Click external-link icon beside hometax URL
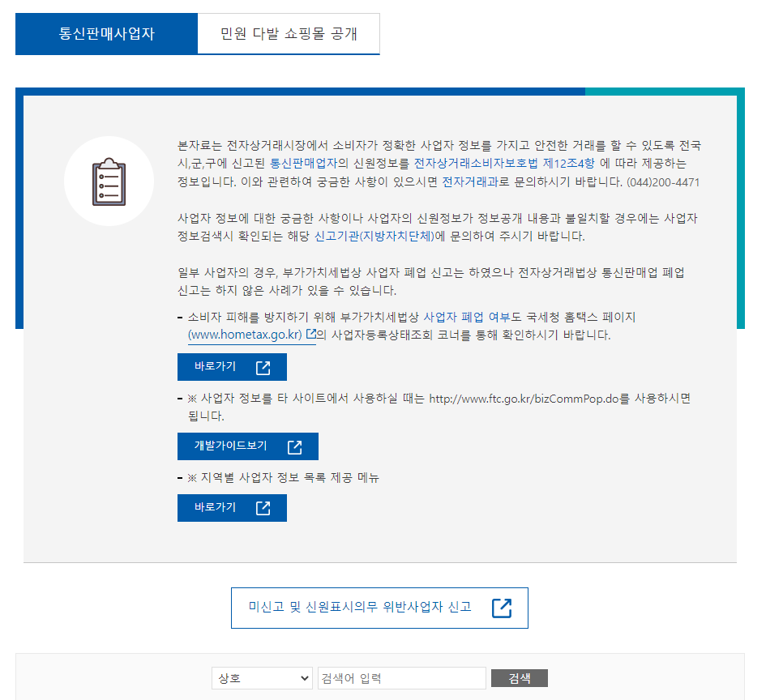 311,334
